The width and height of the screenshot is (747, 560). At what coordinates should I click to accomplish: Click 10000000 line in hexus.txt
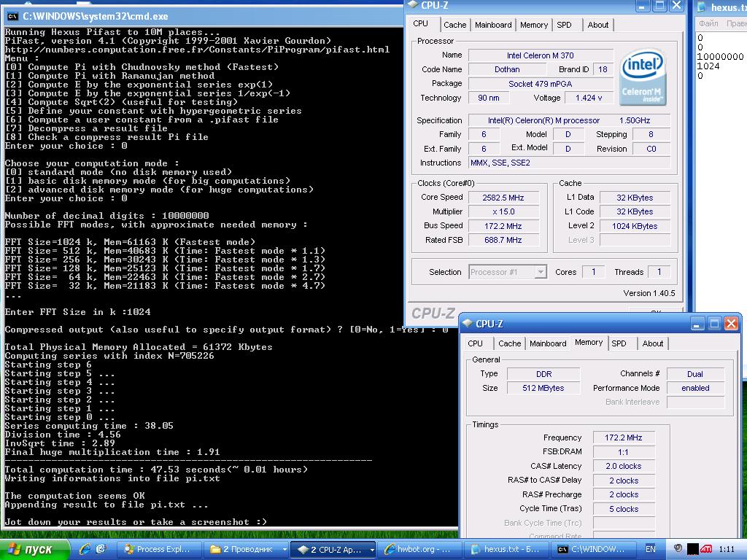(x=720, y=57)
